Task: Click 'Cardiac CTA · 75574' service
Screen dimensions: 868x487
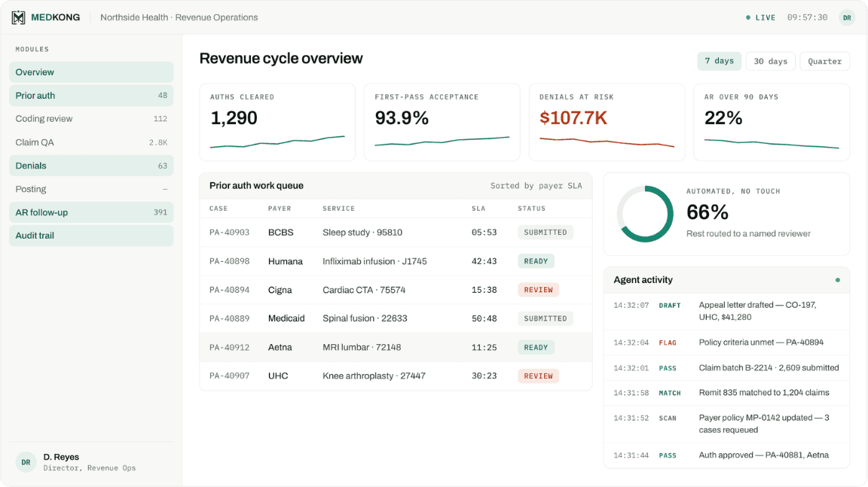Action: point(364,290)
